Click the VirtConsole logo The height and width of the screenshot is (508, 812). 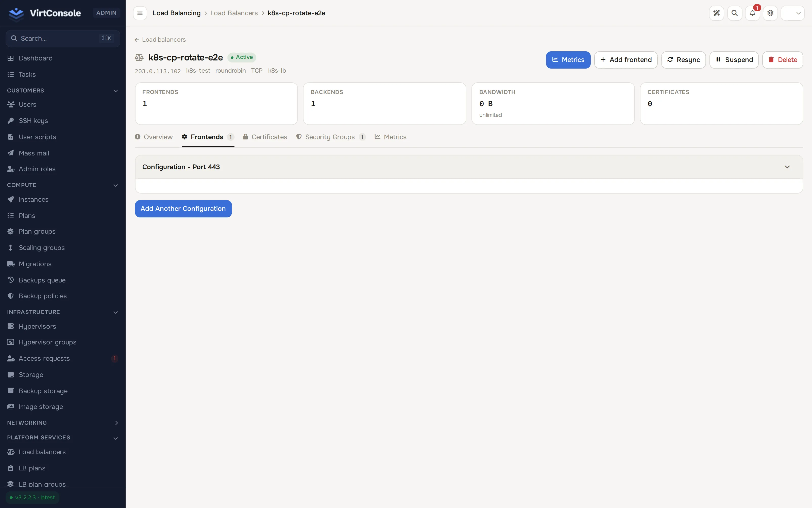click(x=45, y=13)
